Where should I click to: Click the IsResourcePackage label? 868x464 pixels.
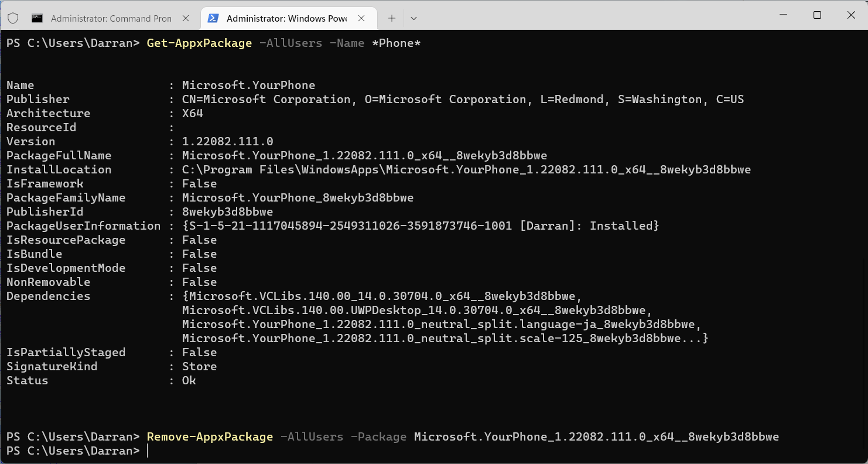[x=66, y=240]
